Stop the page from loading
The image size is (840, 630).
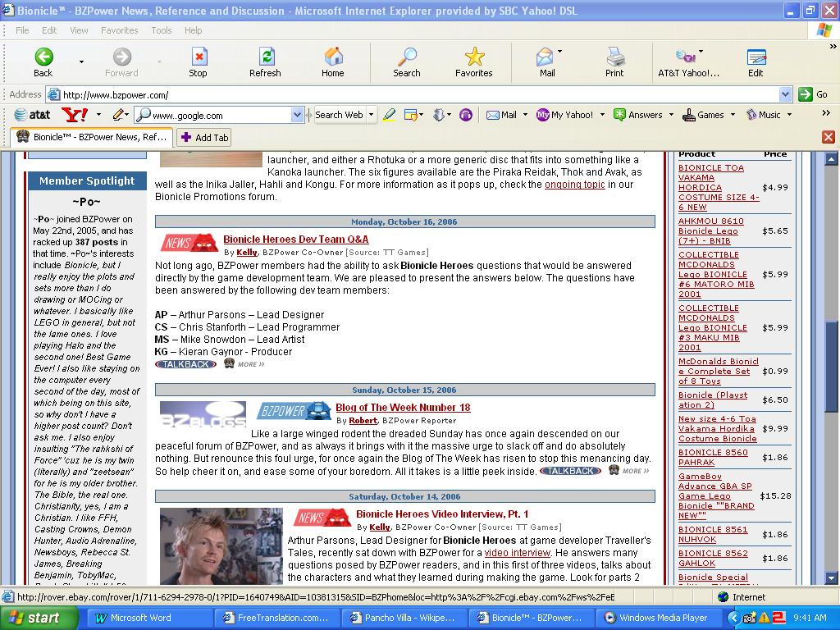tap(199, 62)
